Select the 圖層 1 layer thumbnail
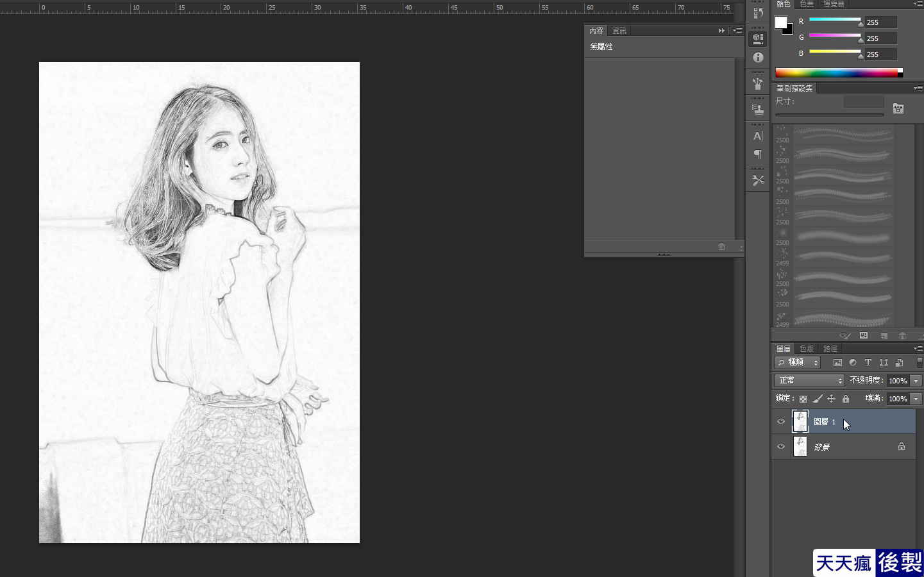 [x=800, y=421]
